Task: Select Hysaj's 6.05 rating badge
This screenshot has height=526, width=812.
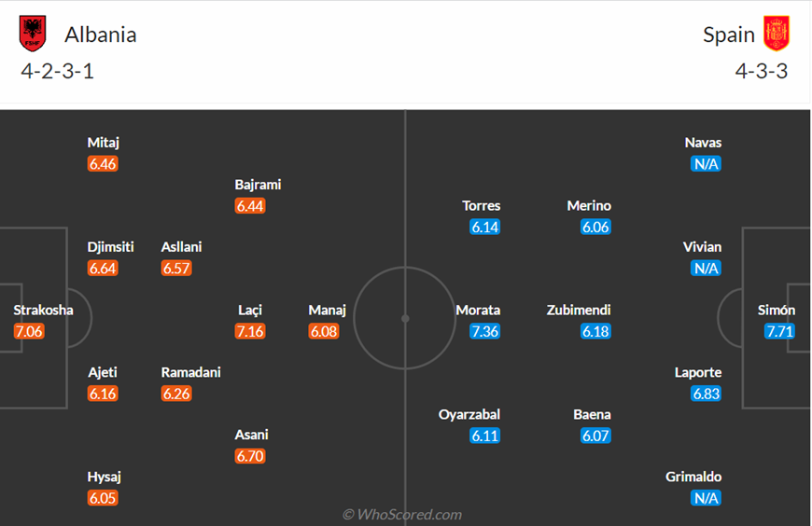Action: (x=103, y=498)
